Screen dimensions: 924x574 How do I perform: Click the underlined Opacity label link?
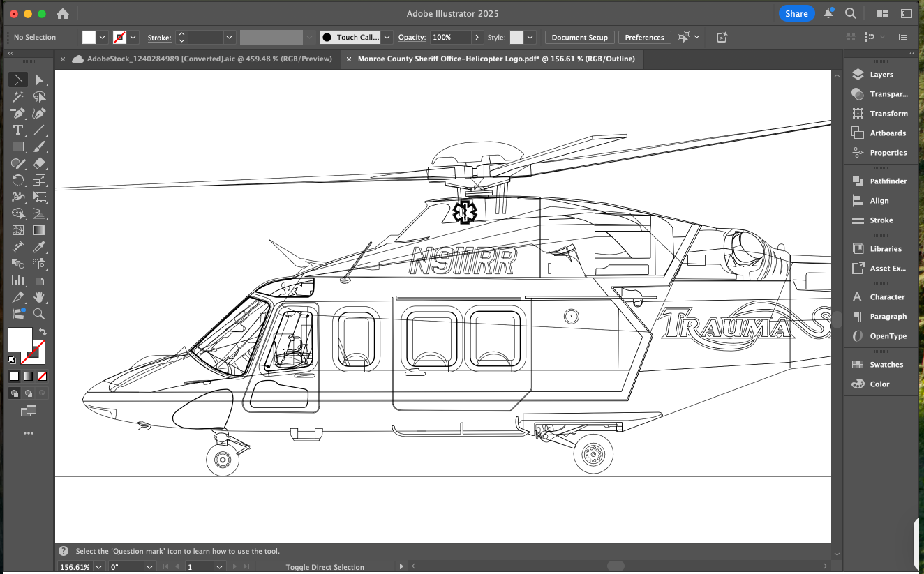[412, 38]
